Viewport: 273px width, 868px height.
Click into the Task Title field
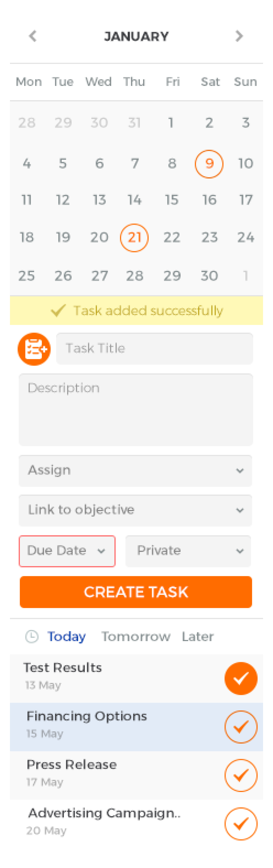pos(154,348)
